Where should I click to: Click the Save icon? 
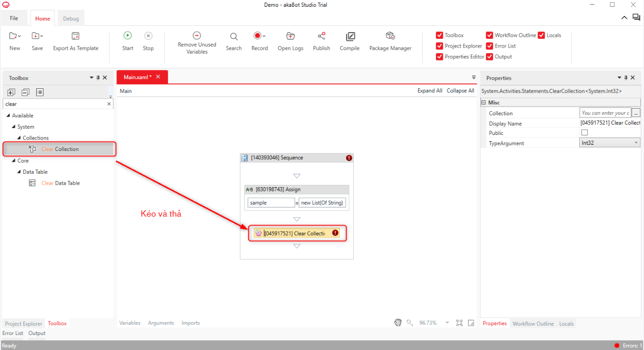pyautogui.click(x=36, y=36)
